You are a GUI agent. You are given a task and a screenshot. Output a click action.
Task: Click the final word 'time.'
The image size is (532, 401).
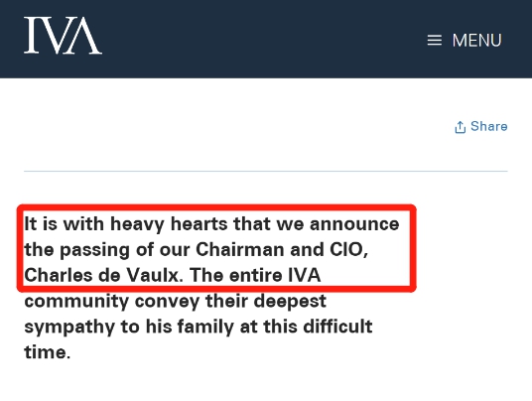coord(48,352)
